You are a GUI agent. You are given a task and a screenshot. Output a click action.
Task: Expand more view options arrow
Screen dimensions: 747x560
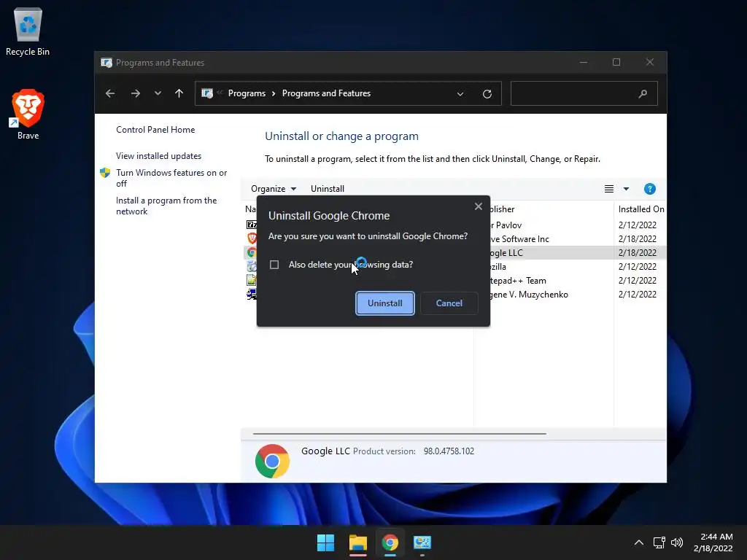(x=626, y=189)
